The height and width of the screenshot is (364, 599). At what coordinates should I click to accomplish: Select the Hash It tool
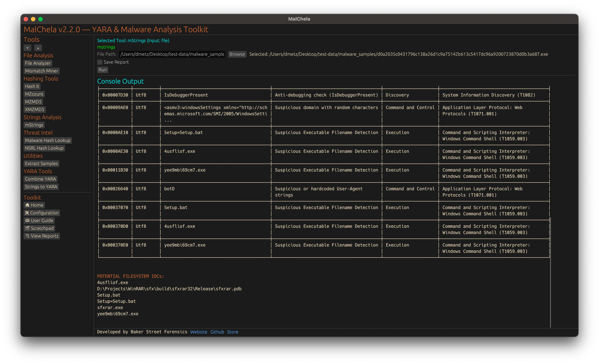click(32, 86)
